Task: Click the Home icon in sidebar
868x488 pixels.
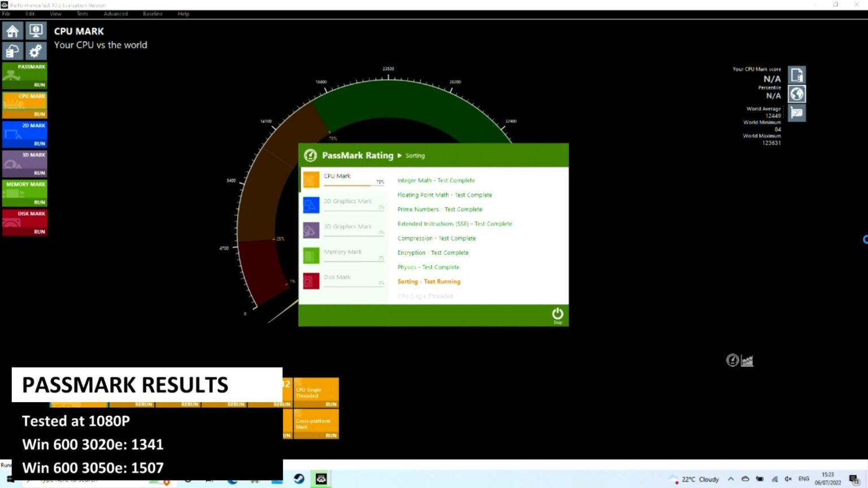Action: [x=12, y=31]
